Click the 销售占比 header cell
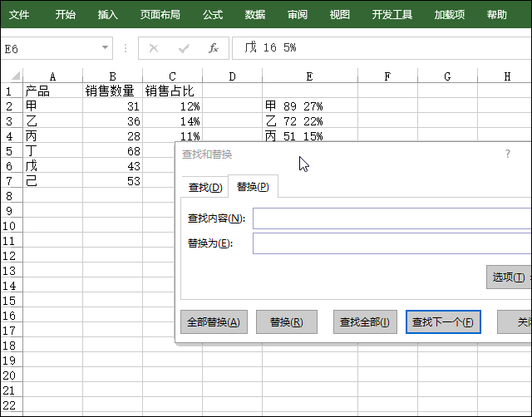This screenshot has height=417, width=532. [172, 91]
